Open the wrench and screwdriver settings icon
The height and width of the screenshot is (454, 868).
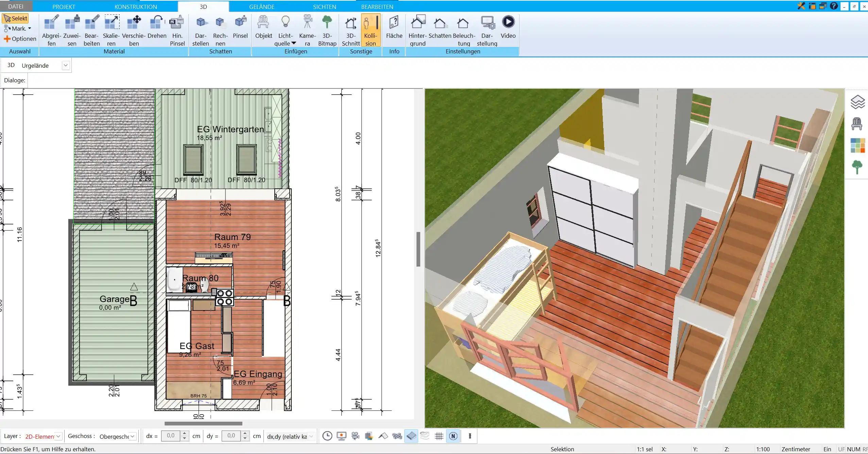[x=801, y=6]
